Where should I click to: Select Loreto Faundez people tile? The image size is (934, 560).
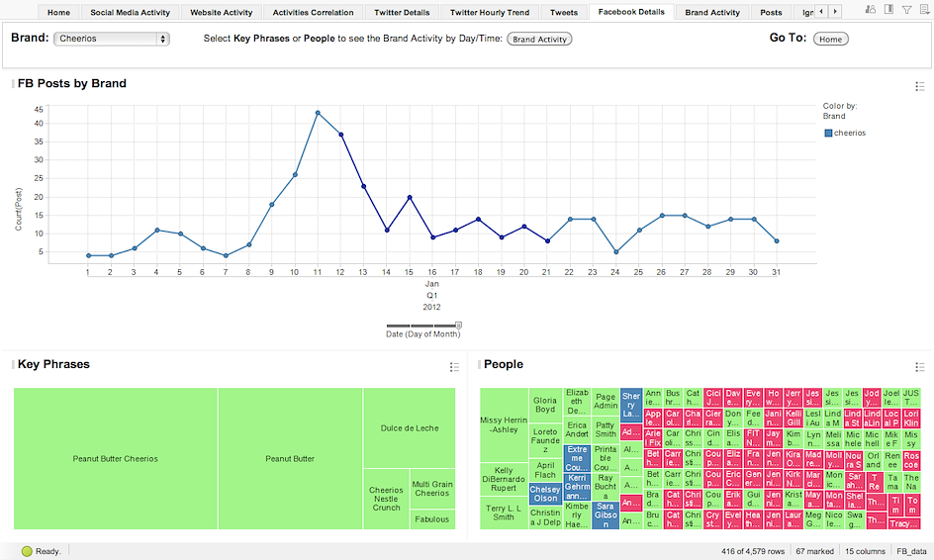pos(545,440)
